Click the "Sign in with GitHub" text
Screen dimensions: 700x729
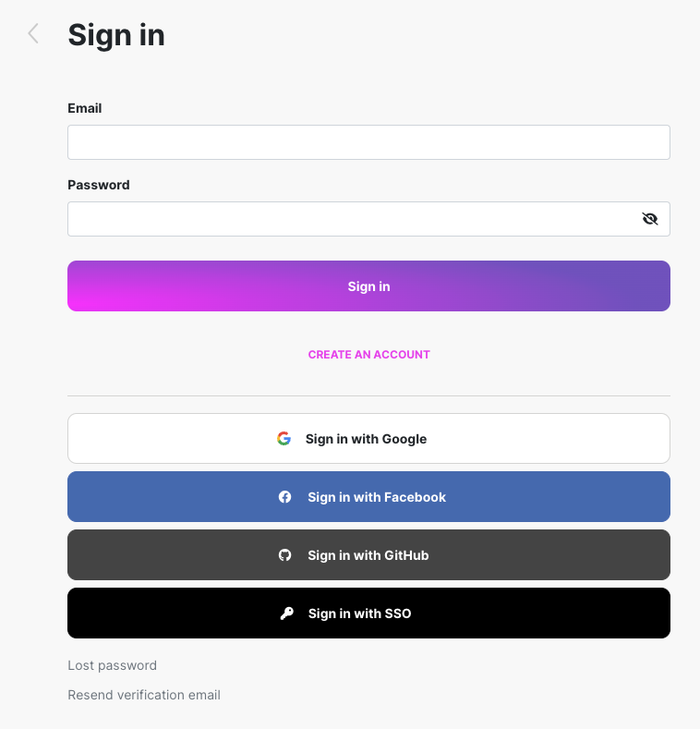368,555
